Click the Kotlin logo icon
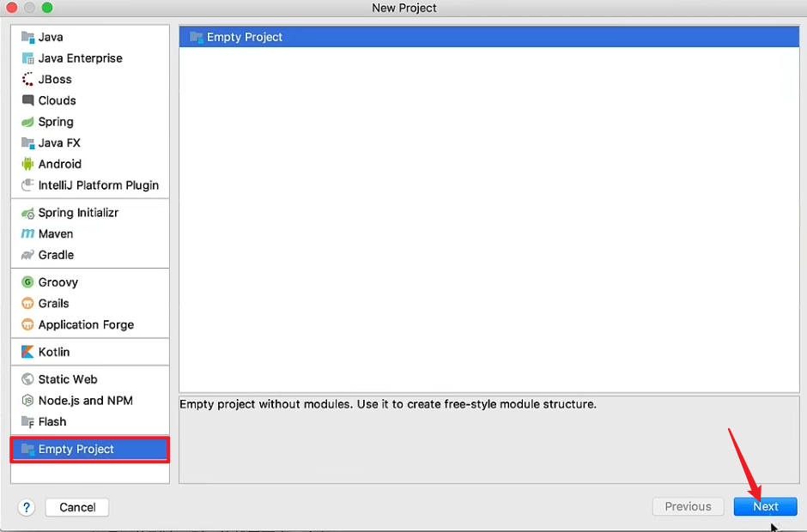This screenshot has height=532, width=807. 27,352
